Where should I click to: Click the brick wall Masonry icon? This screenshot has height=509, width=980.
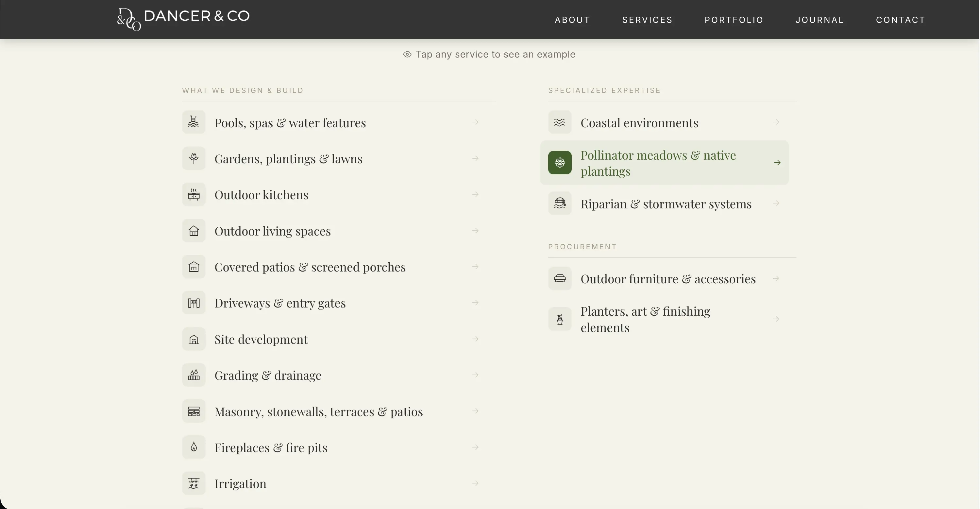pyautogui.click(x=194, y=411)
